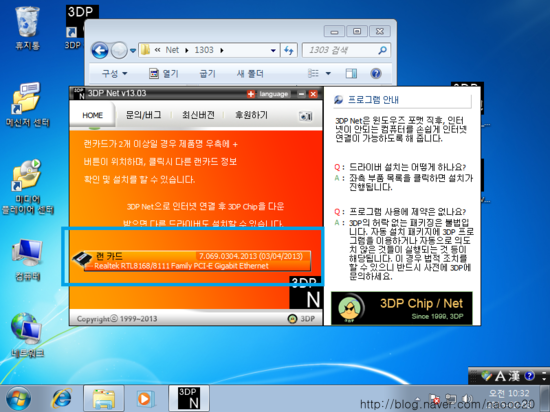Select the HOME tab in 3DP Net
The image size is (550, 412).
92,115
